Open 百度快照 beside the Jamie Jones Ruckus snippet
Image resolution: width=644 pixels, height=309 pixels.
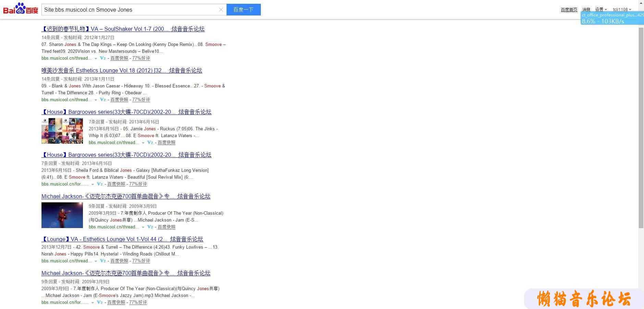[167, 143]
